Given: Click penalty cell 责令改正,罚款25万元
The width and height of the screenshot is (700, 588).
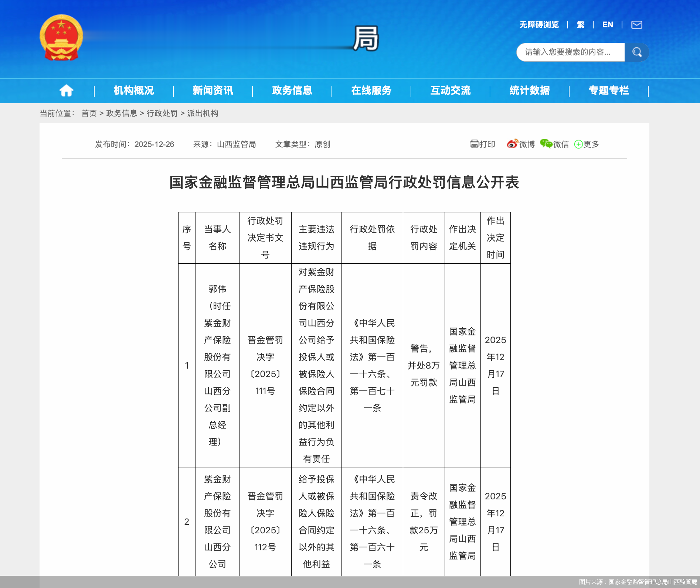Looking at the screenshot, I should (424, 522).
